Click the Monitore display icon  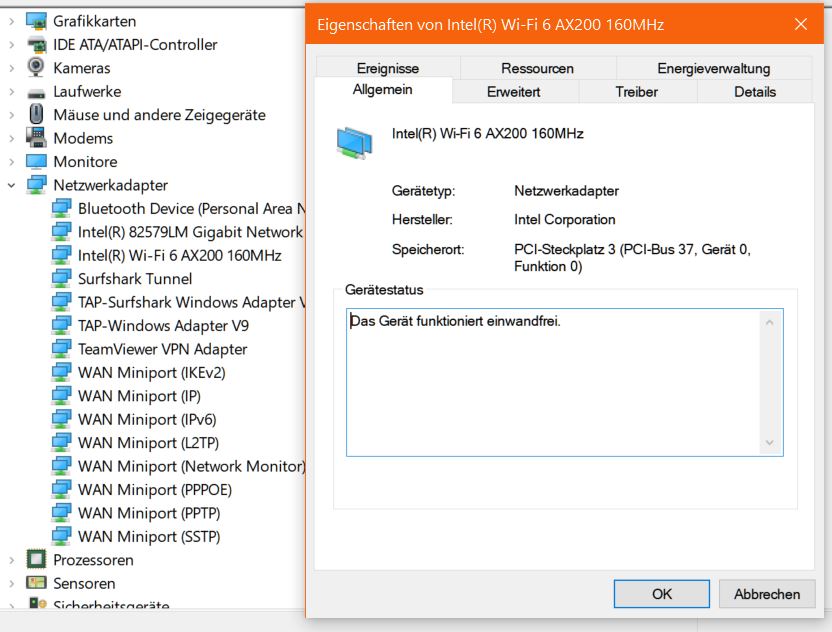click(x=36, y=161)
